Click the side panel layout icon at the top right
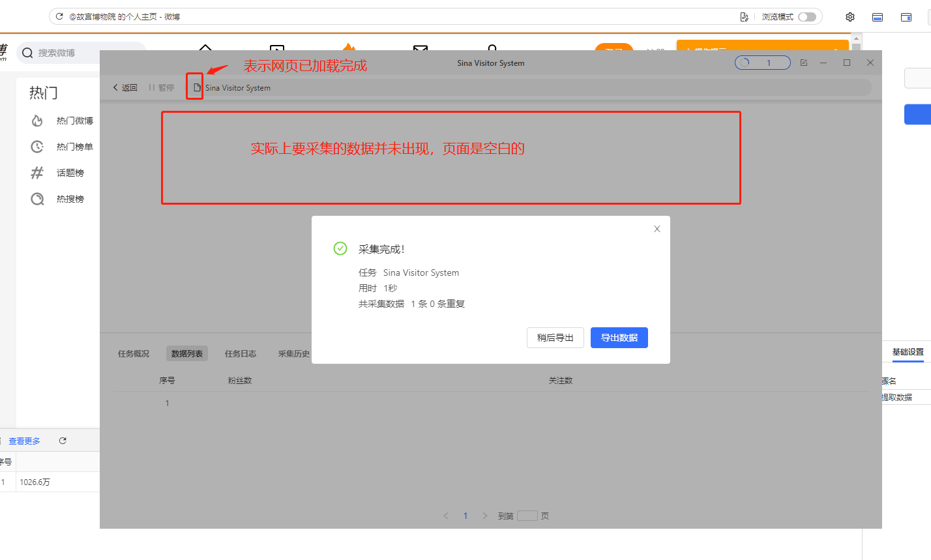 (x=906, y=17)
